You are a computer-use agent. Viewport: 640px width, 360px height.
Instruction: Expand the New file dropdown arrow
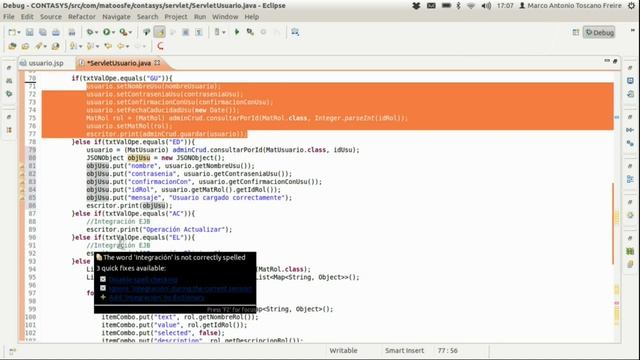coord(19,33)
